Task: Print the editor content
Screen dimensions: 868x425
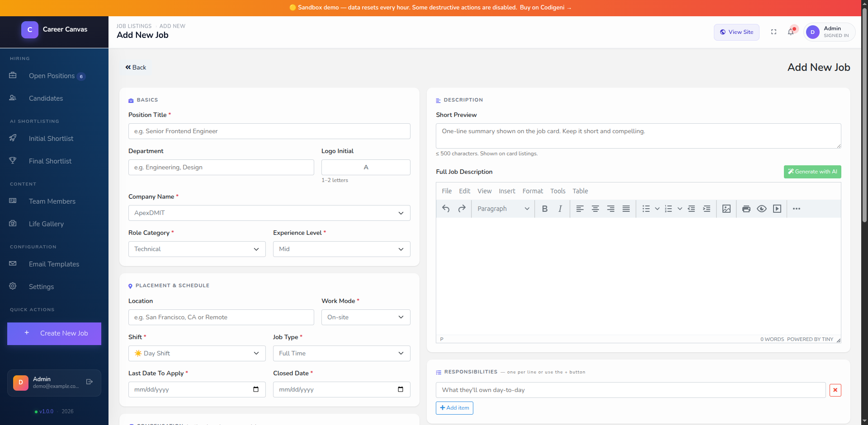Action: (746, 209)
